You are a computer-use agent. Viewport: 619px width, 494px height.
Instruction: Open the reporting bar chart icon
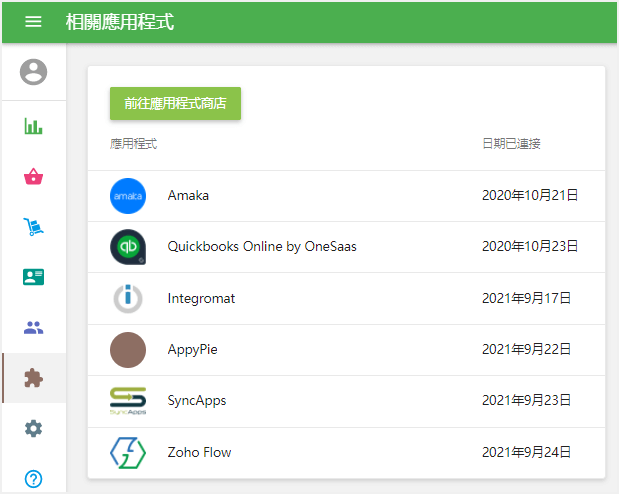(x=34, y=126)
